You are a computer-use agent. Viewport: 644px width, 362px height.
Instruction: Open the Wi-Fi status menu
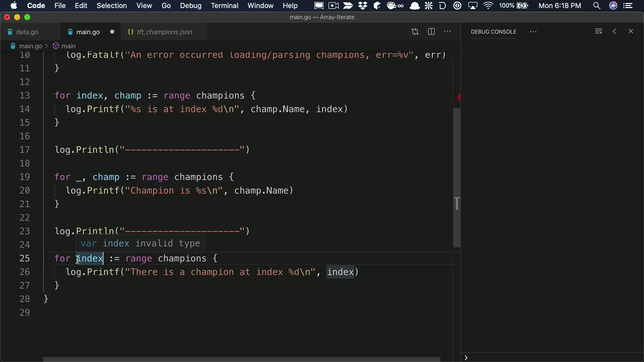click(x=489, y=6)
